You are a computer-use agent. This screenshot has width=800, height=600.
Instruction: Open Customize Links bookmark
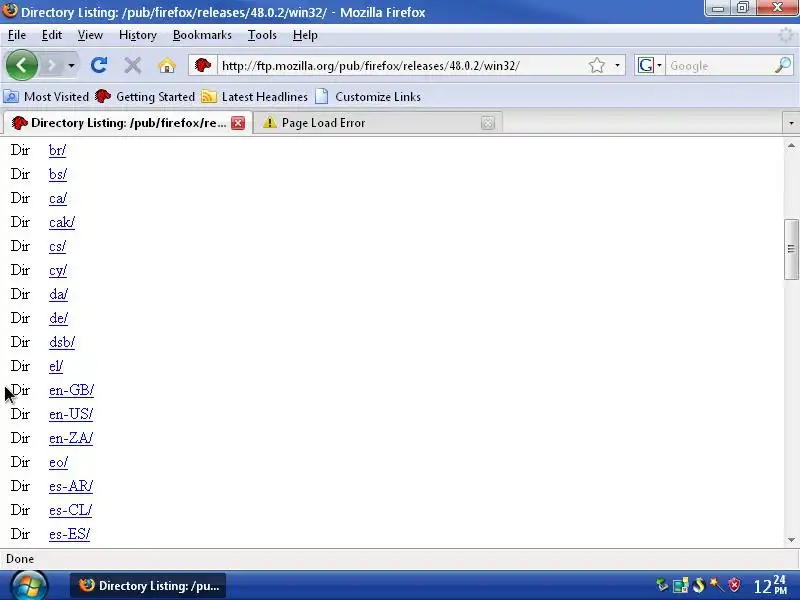(x=368, y=96)
